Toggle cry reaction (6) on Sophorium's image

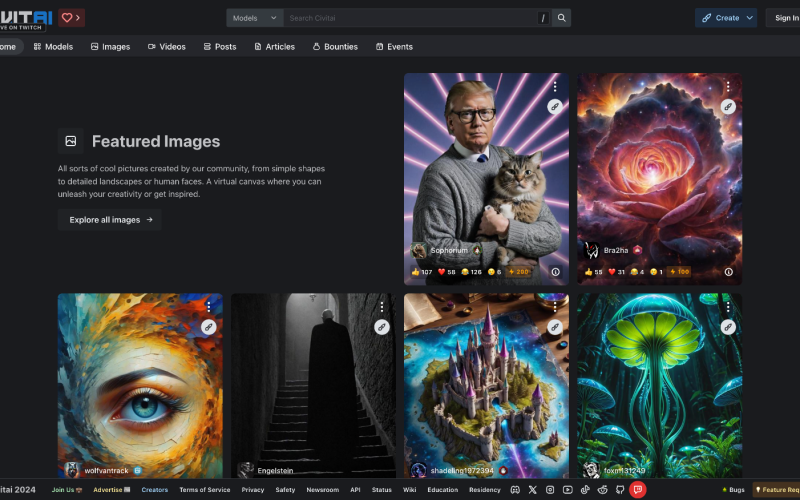pyautogui.click(x=494, y=272)
